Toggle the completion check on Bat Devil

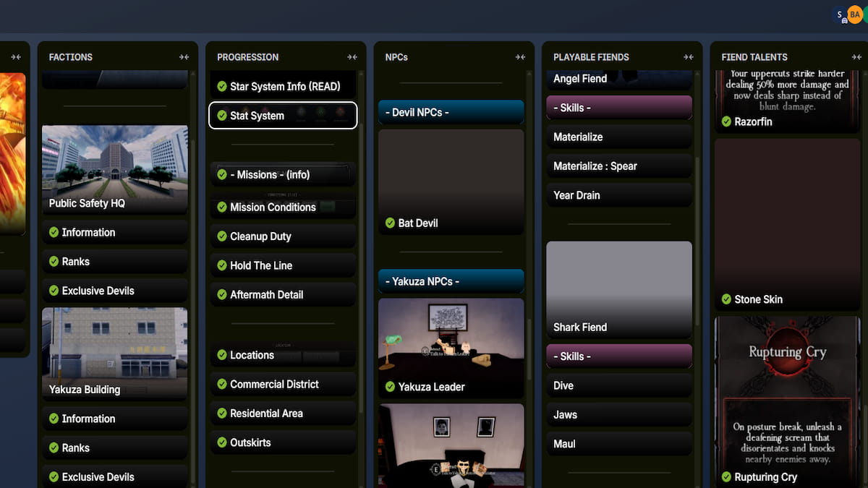click(391, 223)
